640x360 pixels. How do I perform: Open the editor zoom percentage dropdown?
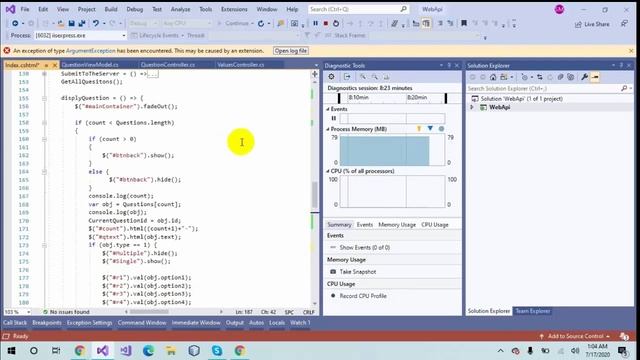coord(17,312)
